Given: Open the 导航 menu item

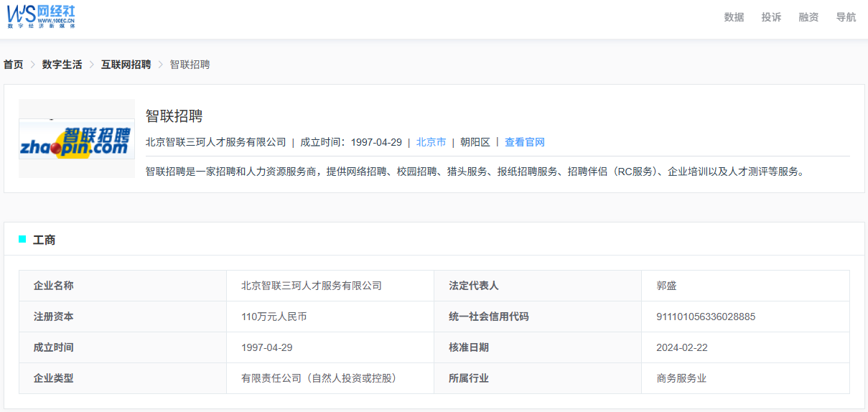Looking at the screenshot, I should pos(846,17).
